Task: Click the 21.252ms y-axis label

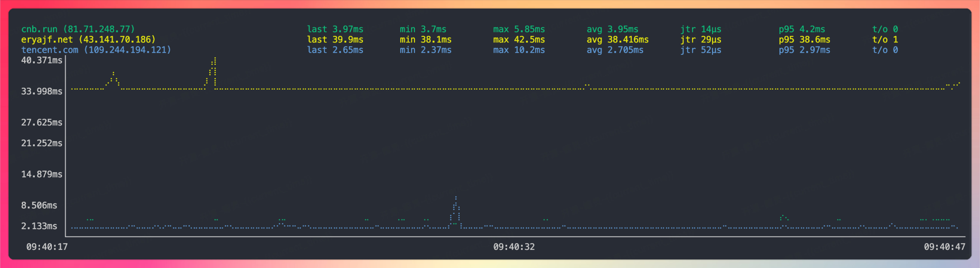Action: (x=42, y=143)
